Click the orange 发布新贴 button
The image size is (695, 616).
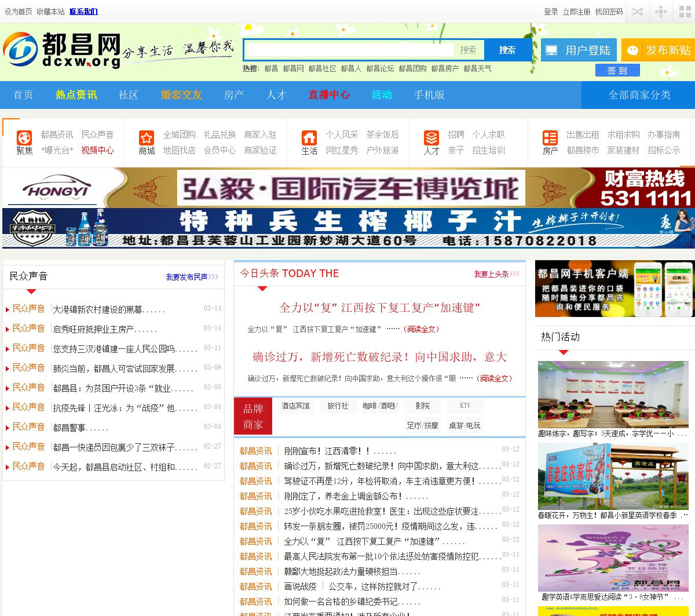pos(658,50)
